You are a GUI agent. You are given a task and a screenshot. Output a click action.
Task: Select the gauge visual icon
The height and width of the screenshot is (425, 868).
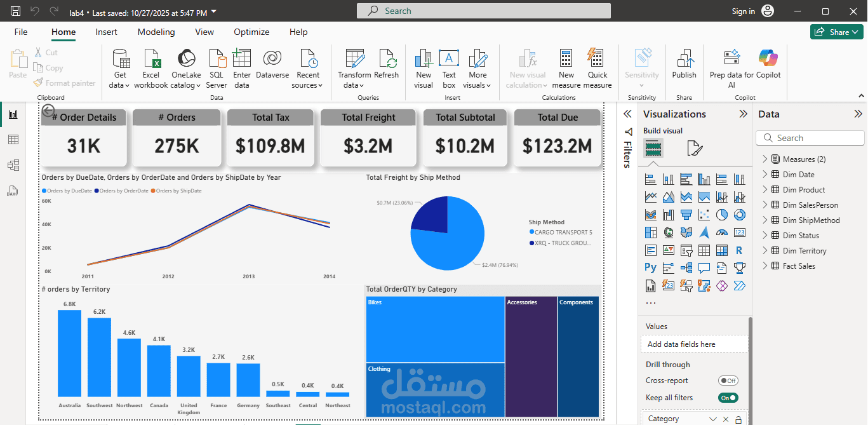[x=721, y=233]
